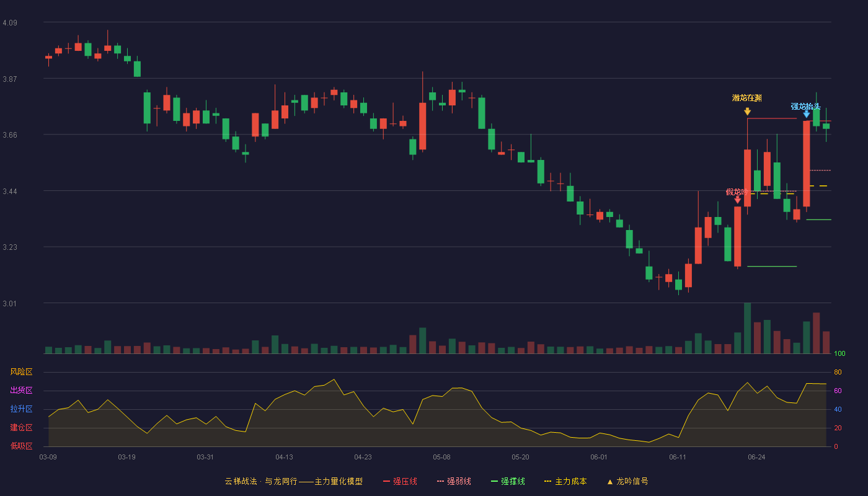Viewport: 868px width, 496px height.
Task: Click the 风险区 zone label
Action: (x=21, y=372)
